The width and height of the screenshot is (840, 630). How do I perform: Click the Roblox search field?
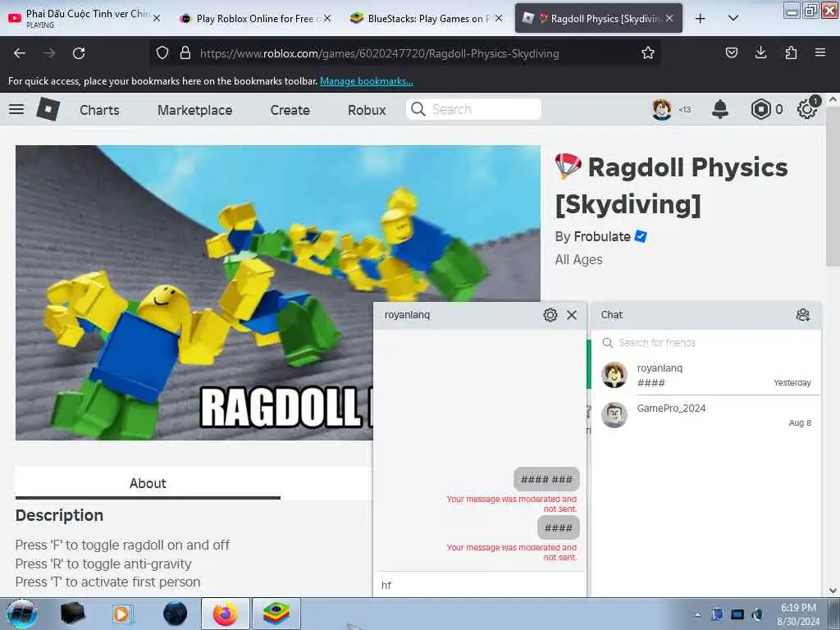tap(473, 109)
